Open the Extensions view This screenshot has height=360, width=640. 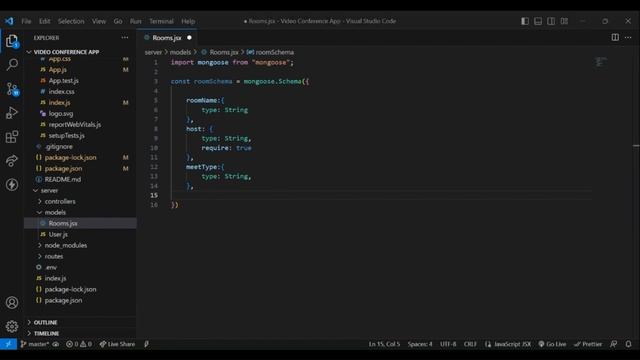pos(12,137)
